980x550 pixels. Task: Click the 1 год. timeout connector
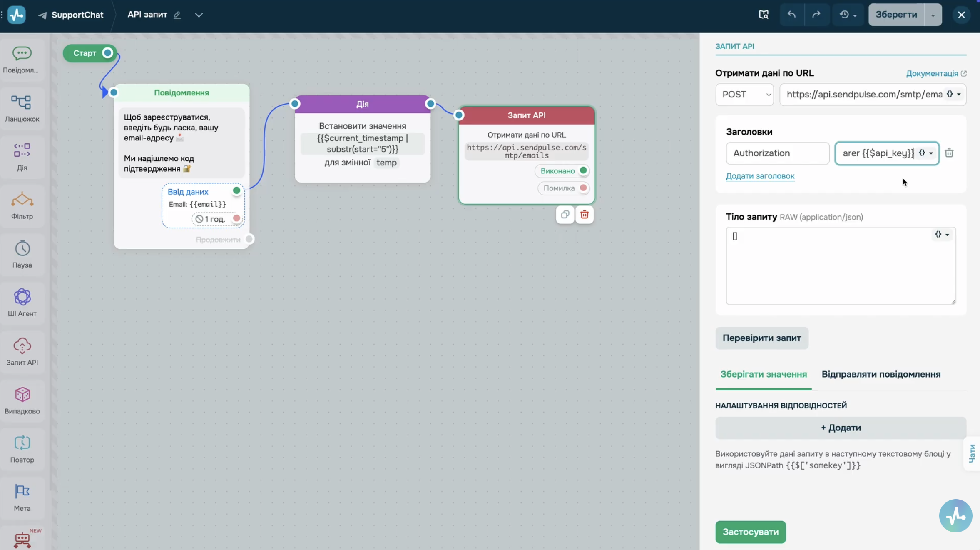click(x=236, y=218)
